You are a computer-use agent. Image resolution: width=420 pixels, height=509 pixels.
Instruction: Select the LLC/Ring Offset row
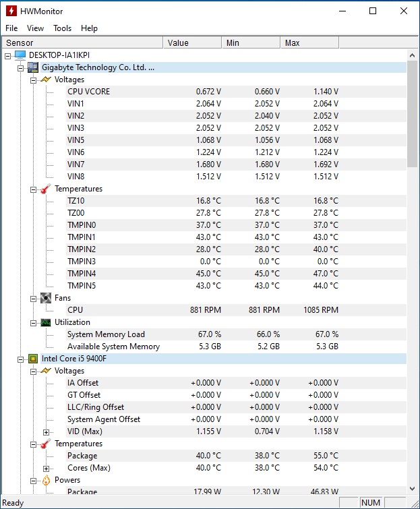(x=236, y=407)
